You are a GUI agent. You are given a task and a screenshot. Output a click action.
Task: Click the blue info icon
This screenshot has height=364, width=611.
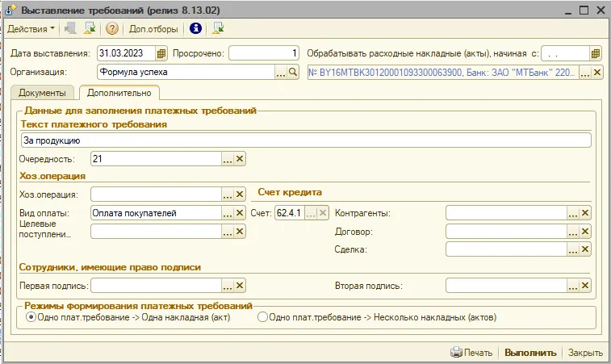click(195, 28)
